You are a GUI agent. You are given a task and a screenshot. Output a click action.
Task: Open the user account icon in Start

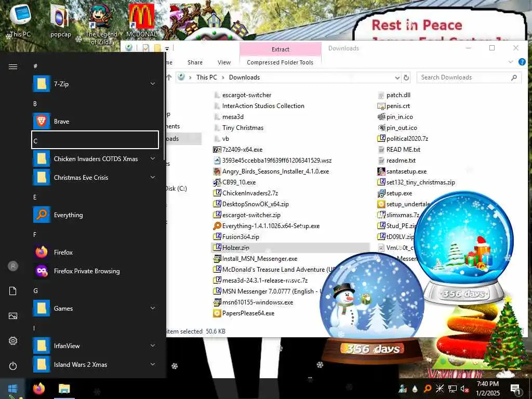click(x=13, y=266)
